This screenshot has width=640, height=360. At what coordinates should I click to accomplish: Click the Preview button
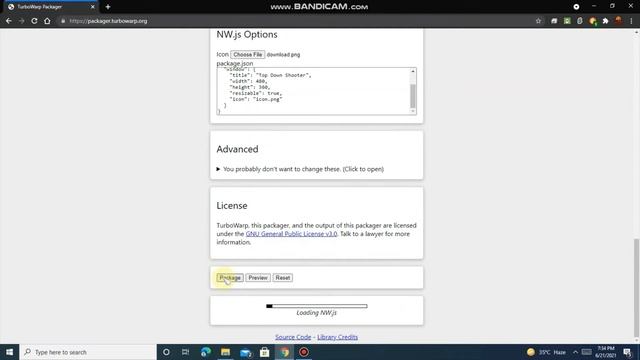[258, 278]
